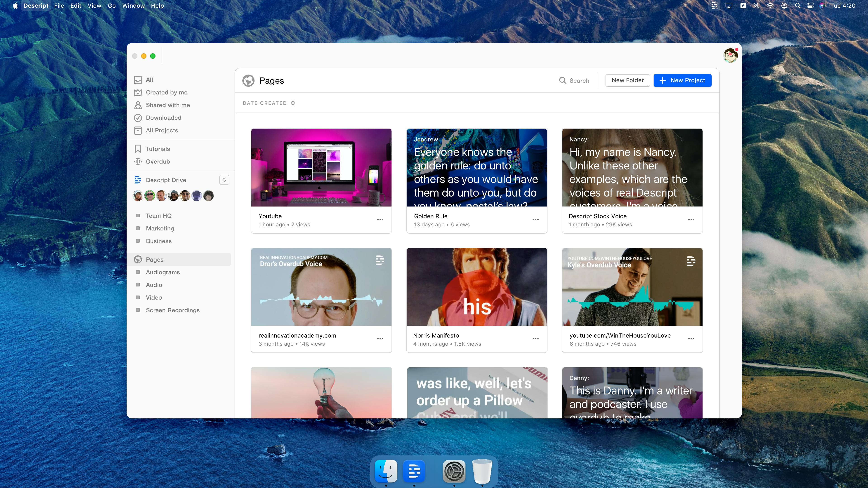Click the last team member avatar
Viewport: 868px width, 488px height.
pyautogui.click(x=209, y=196)
